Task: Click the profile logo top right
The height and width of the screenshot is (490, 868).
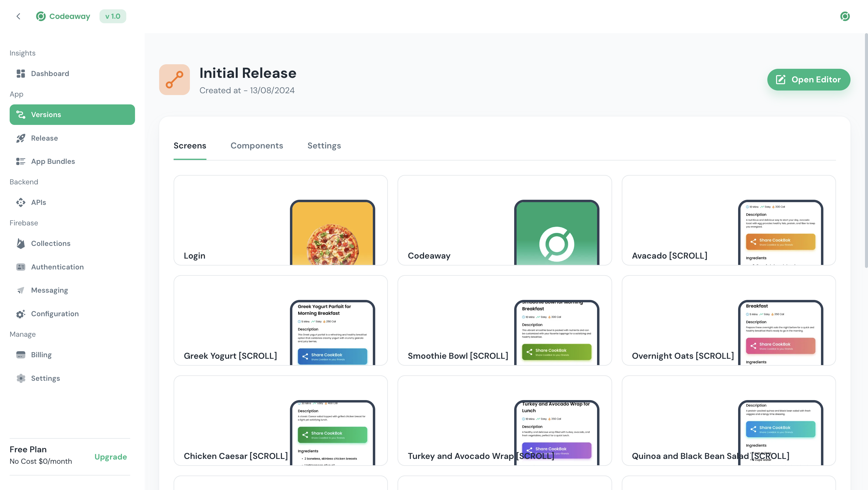Action: pyautogui.click(x=845, y=16)
